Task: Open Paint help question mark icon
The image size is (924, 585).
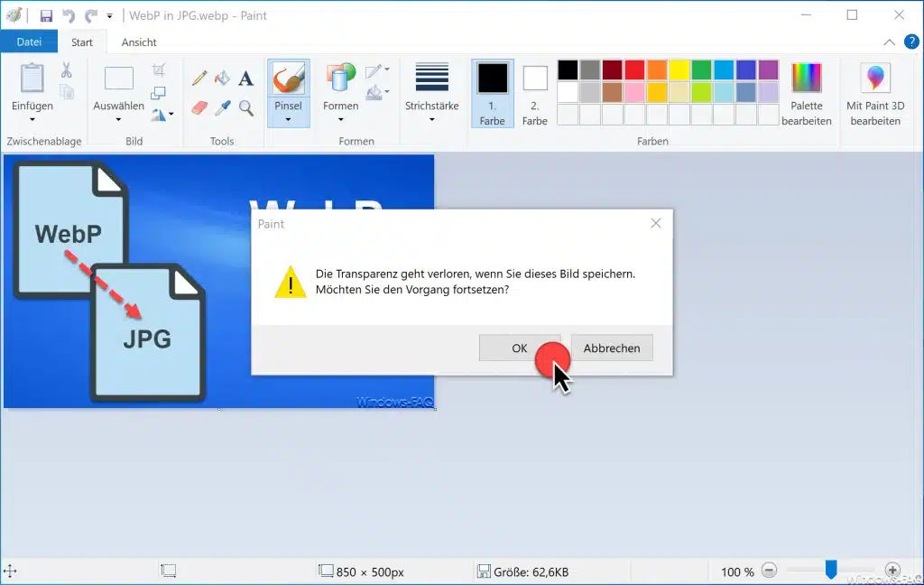Action: pos(911,42)
